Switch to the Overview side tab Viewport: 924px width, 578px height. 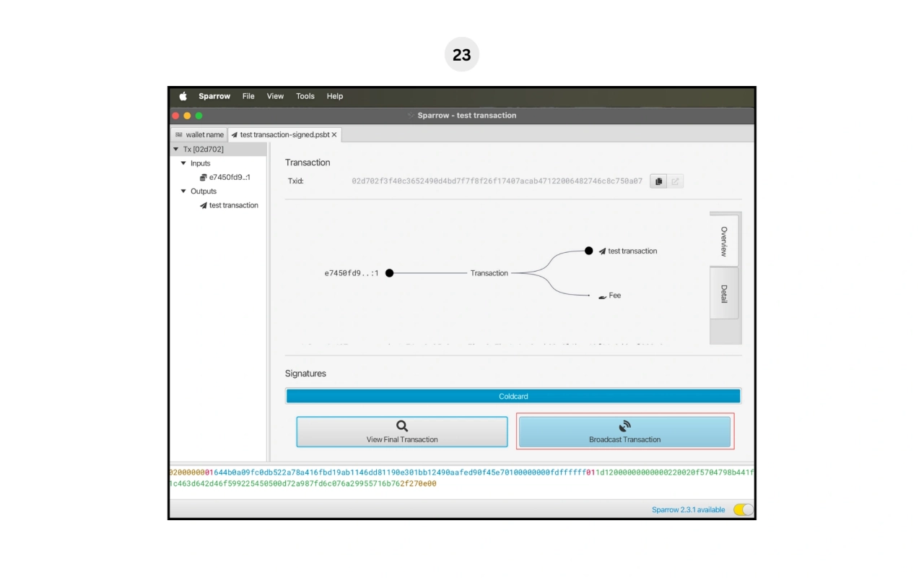point(724,241)
